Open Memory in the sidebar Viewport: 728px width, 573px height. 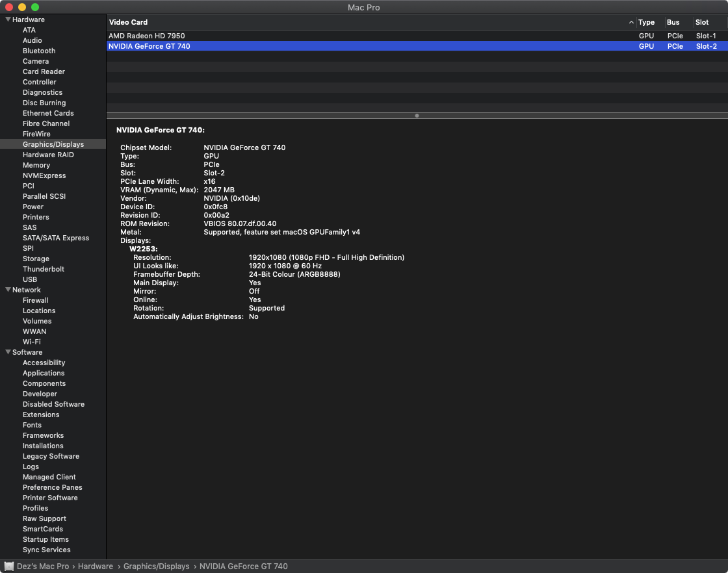(36, 165)
